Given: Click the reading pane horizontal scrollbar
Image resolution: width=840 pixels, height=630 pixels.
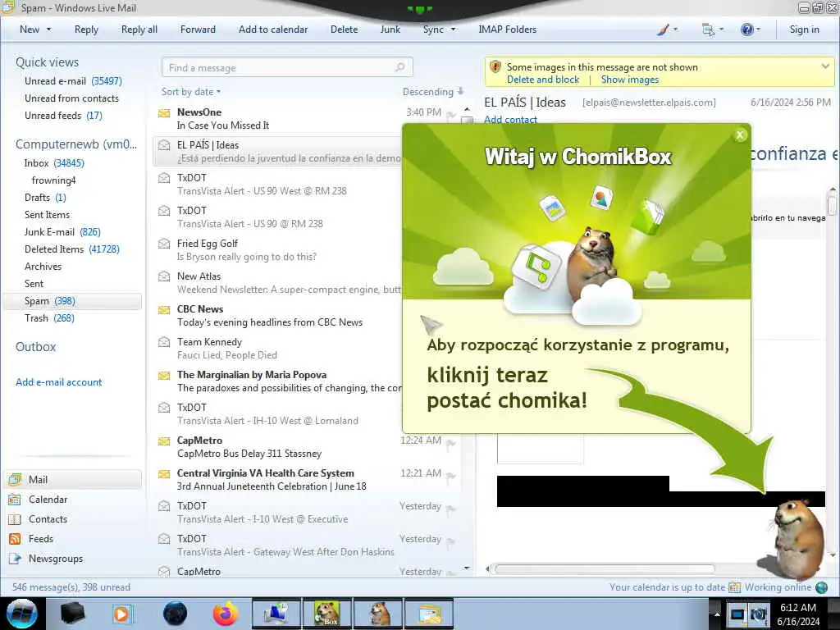Looking at the screenshot, I should click(605, 569).
